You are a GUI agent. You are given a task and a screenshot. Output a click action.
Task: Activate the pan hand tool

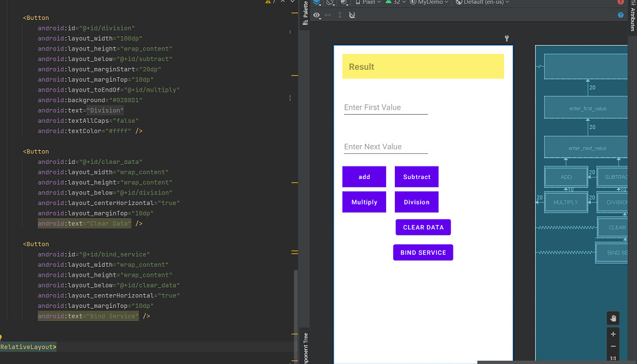pos(613,318)
